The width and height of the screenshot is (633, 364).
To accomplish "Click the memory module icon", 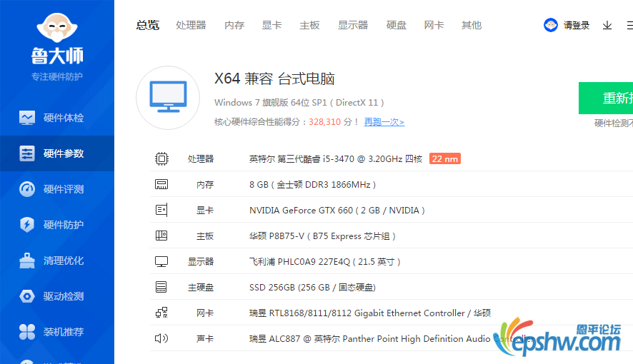I will [x=161, y=185].
